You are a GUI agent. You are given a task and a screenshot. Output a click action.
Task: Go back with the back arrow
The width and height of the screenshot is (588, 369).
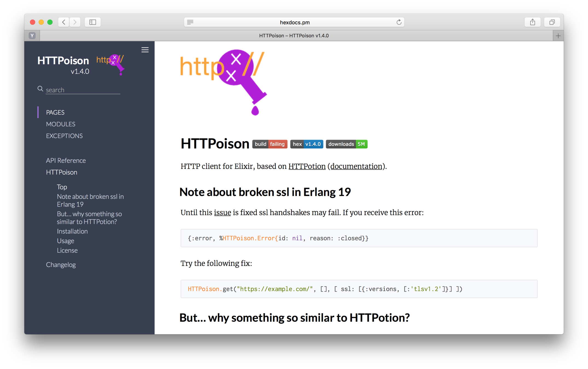tap(64, 22)
